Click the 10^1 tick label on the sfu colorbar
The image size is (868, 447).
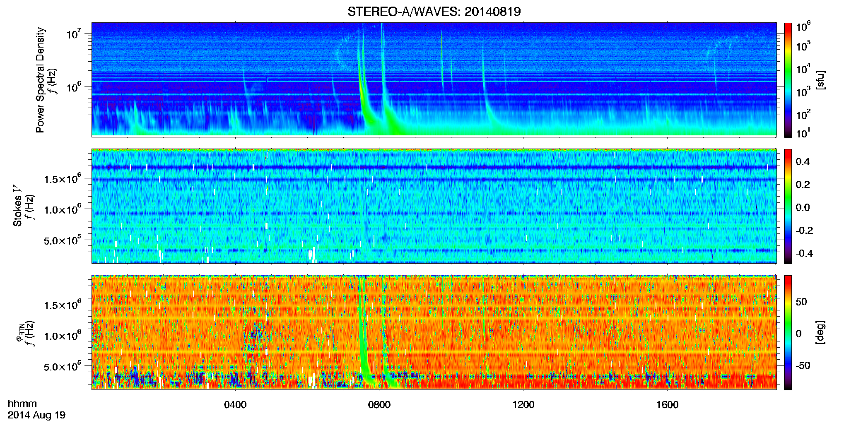[x=803, y=132]
